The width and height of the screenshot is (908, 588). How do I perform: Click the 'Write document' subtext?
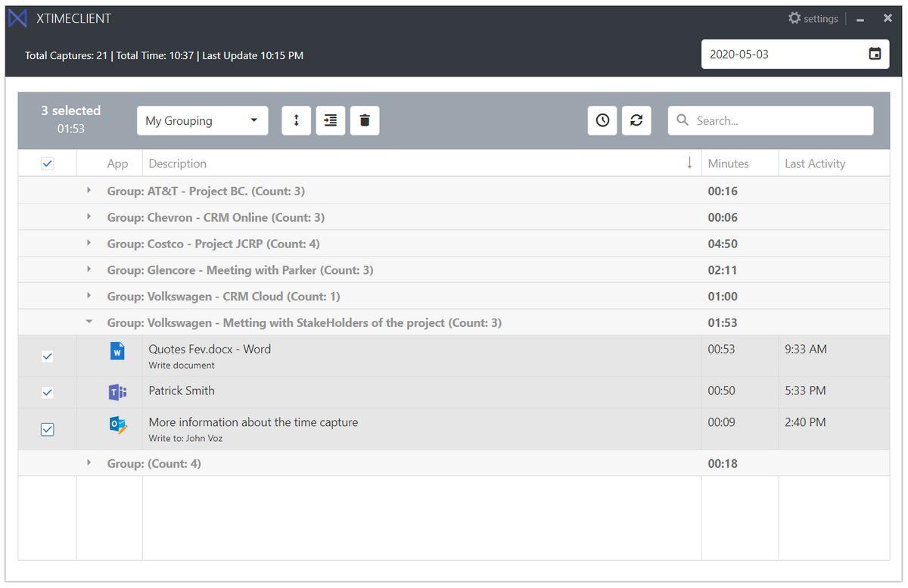[182, 366]
